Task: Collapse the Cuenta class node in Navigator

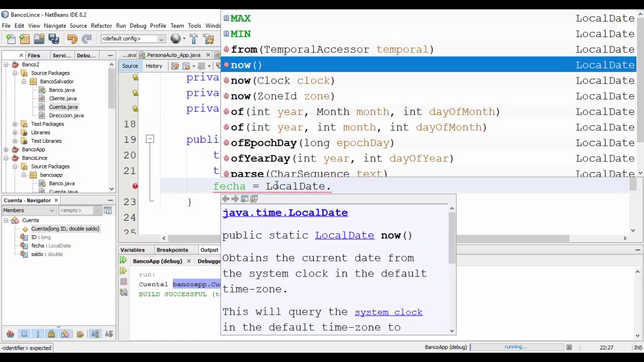Action: point(6,220)
